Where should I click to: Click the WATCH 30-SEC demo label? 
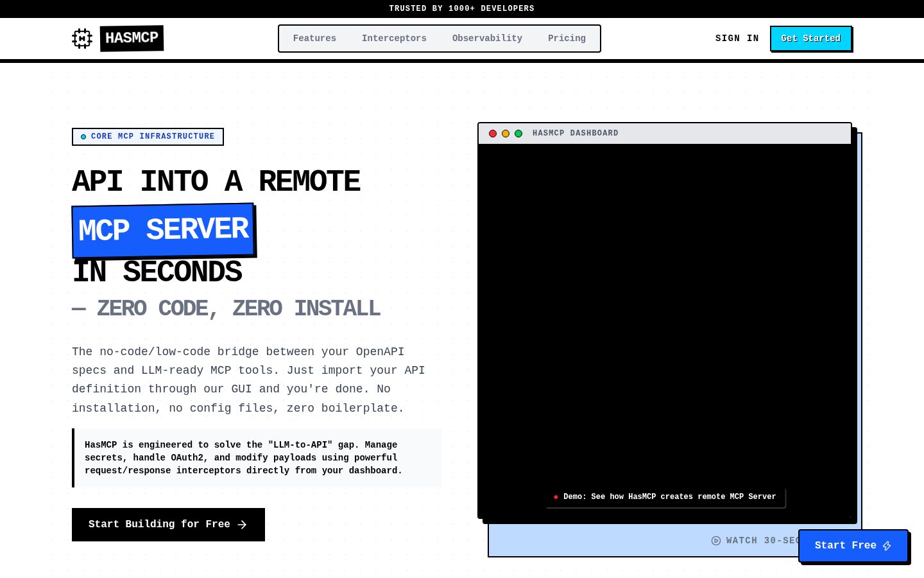pyautogui.click(x=762, y=541)
